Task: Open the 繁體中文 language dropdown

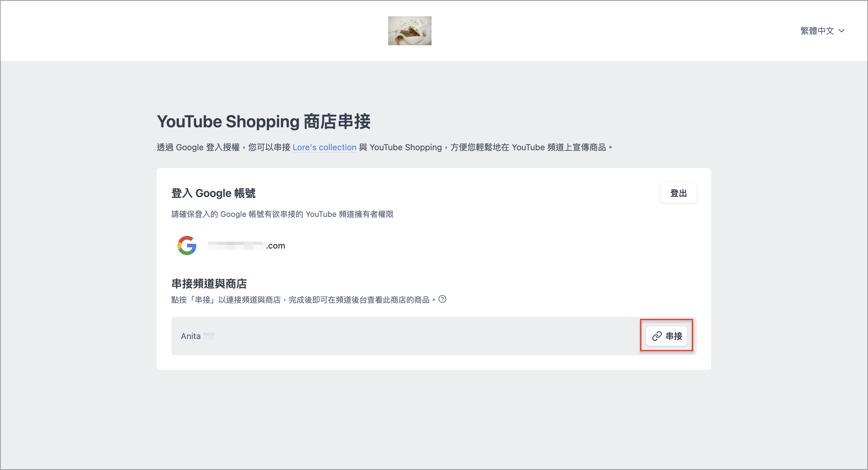Action: pyautogui.click(x=822, y=31)
